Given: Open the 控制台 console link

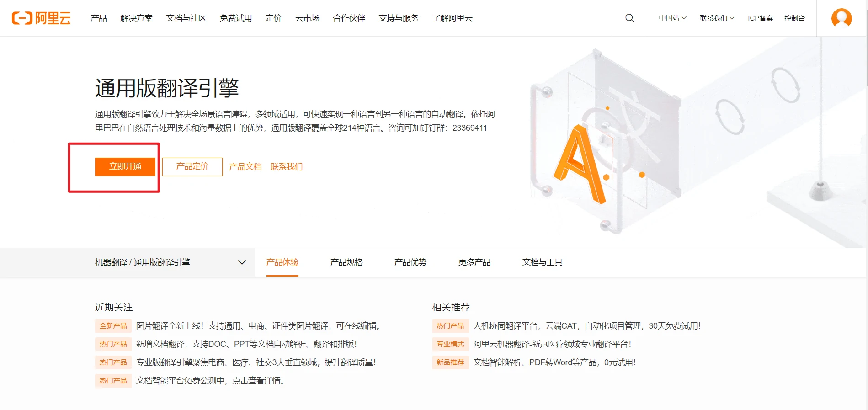Looking at the screenshot, I should pyautogui.click(x=794, y=18).
